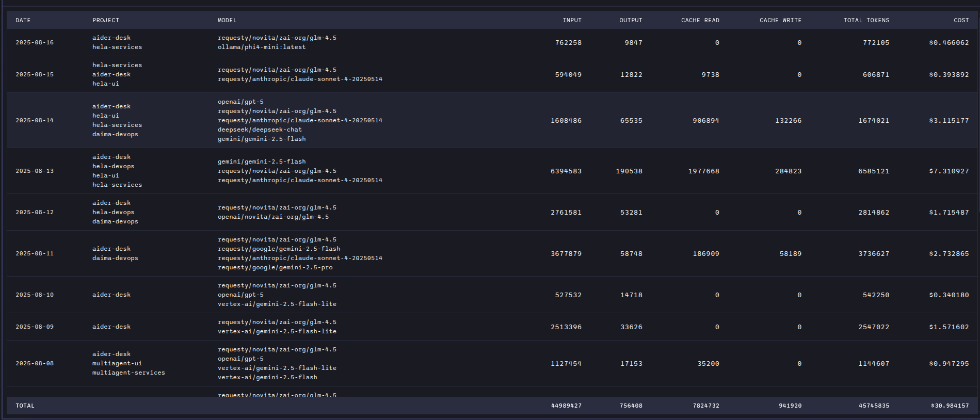The width and height of the screenshot is (980, 420).
Task: Click the PROJECT column header
Action: click(105, 20)
